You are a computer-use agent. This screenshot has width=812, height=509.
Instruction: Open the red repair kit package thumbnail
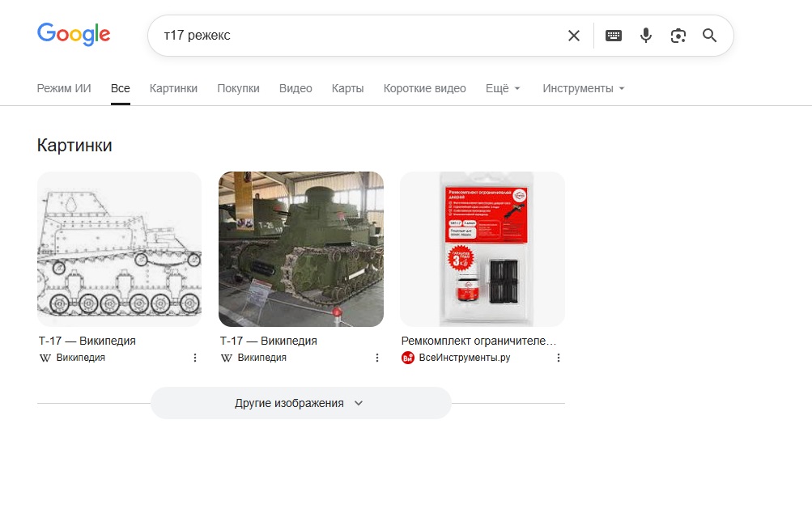483,249
